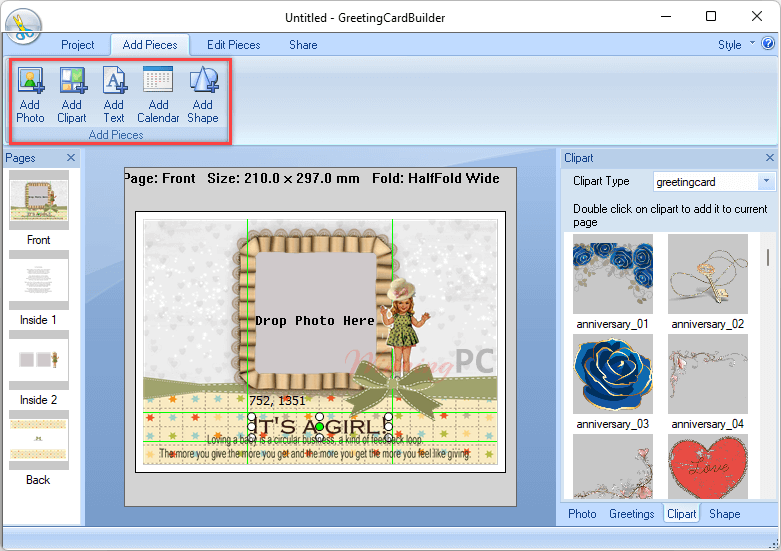Switch to the Photo panel tab

pyautogui.click(x=582, y=514)
